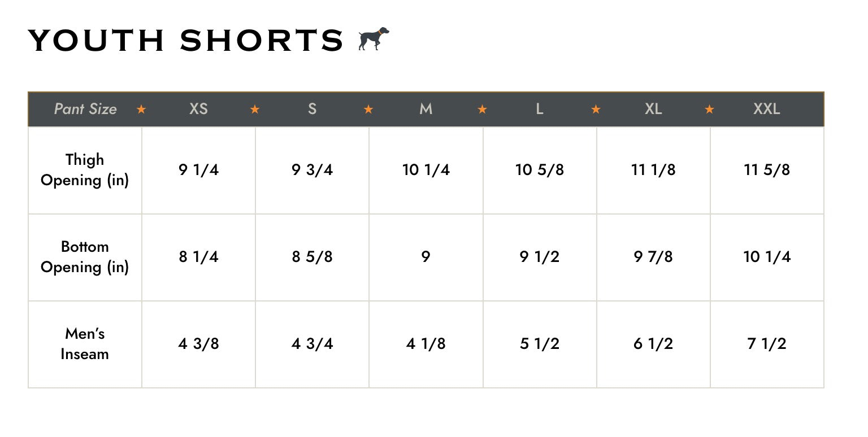Click the inseam value 7 1/2
This screenshot has height=437, width=868.
(x=767, y=344)
